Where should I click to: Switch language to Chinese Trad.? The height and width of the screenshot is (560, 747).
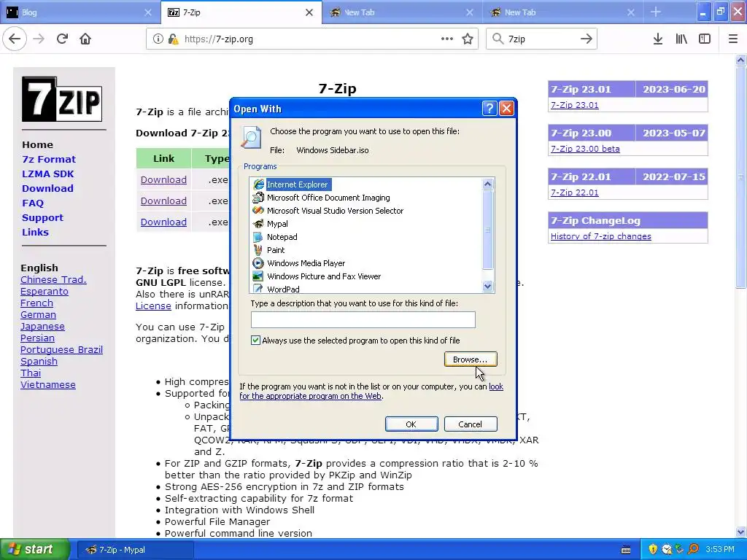click(x=53, y=279)
